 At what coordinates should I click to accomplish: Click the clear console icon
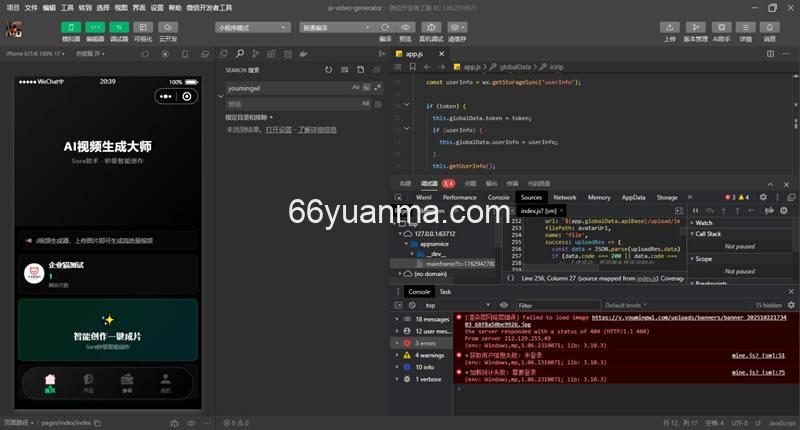point(412,305)
